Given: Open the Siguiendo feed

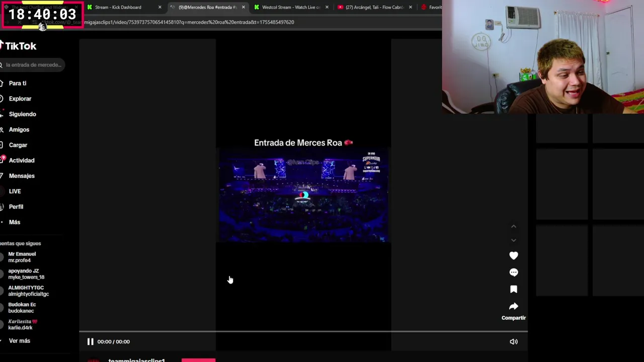Looking at the screenshot, I should [22, 114].
